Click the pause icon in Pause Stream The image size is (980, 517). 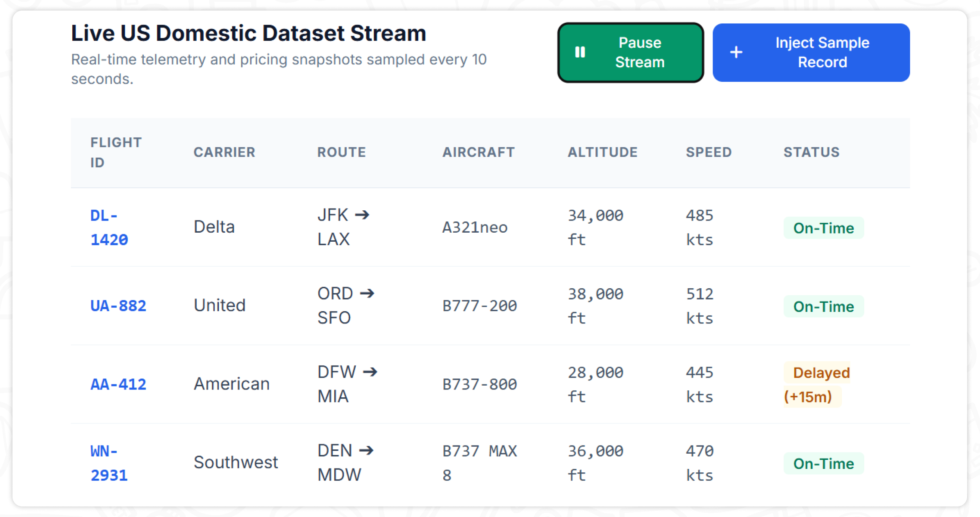tap(580, 52)
